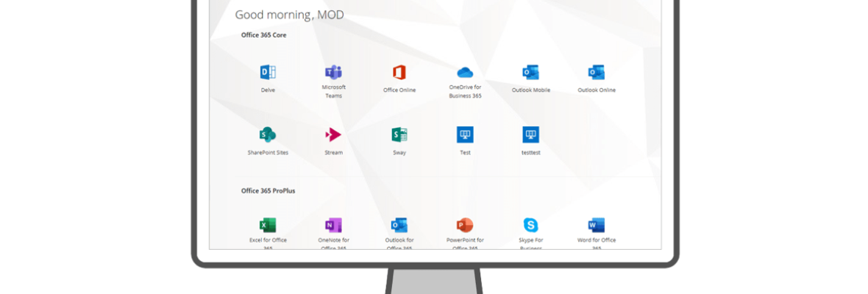This screenshot has height=294, width=868.
Task: Open the Sway app icon
Action: pos(399,135)
